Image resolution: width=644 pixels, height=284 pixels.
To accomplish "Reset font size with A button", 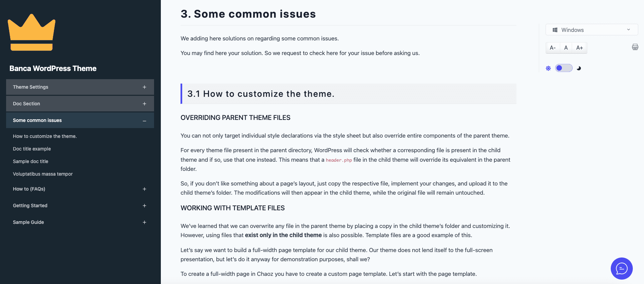I will [x=566, y=48].
